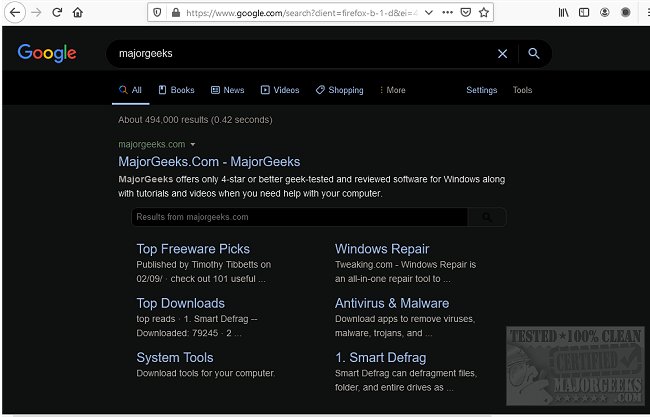Open the search Tools options

[522, 90]
